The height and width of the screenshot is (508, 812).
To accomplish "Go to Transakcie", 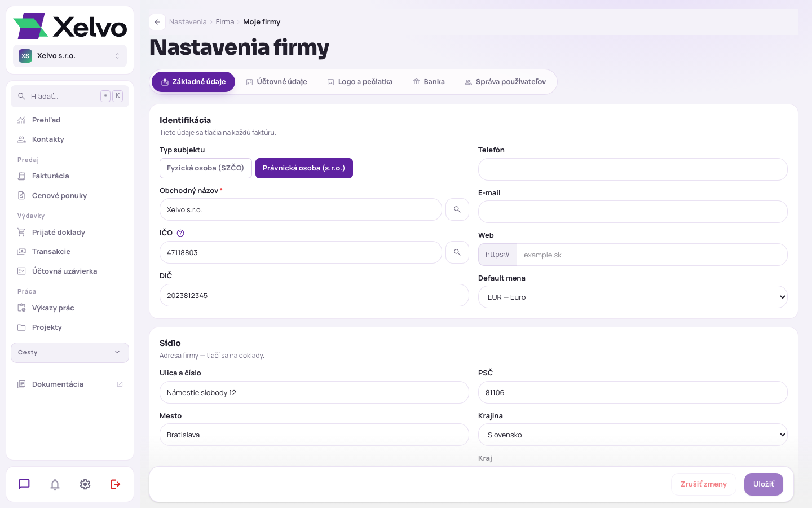I will point(70,252).
